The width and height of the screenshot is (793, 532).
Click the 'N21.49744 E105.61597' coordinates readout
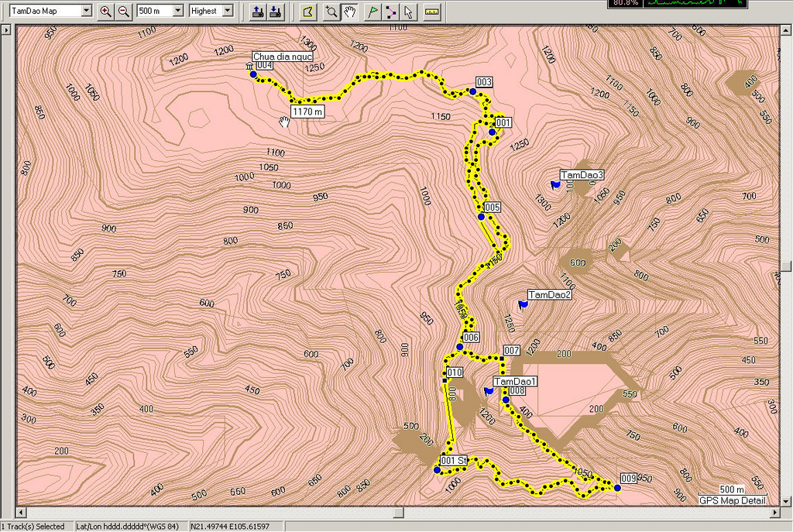tap(230, 527)
